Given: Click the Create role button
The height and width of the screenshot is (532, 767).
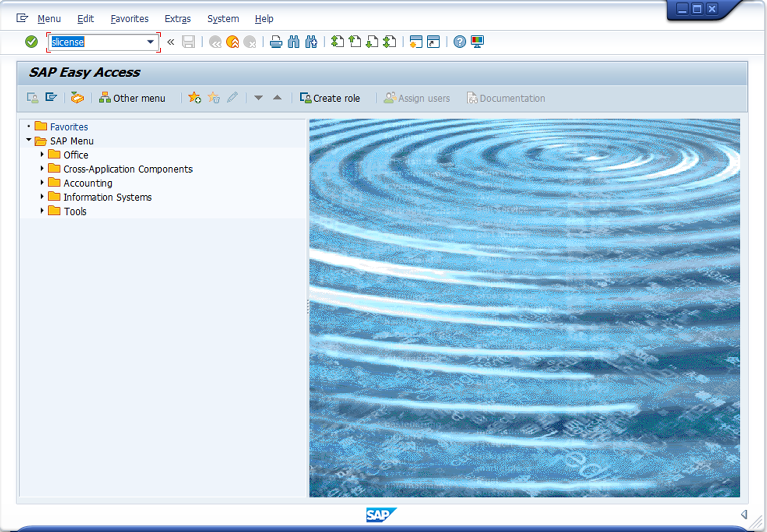Looking at the screenshot, I should click(x=330, y=98).
